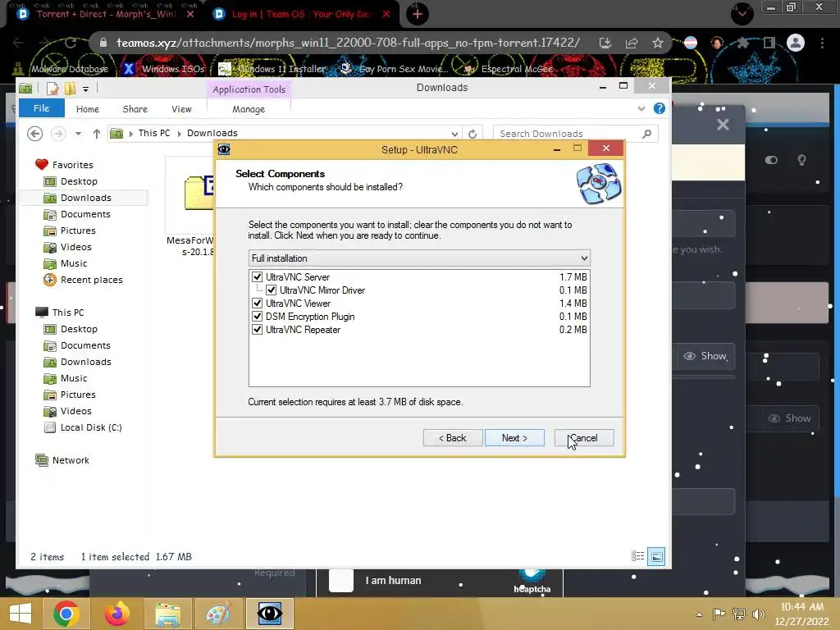Switch to Log in Team OS tab

coord(301,14)
